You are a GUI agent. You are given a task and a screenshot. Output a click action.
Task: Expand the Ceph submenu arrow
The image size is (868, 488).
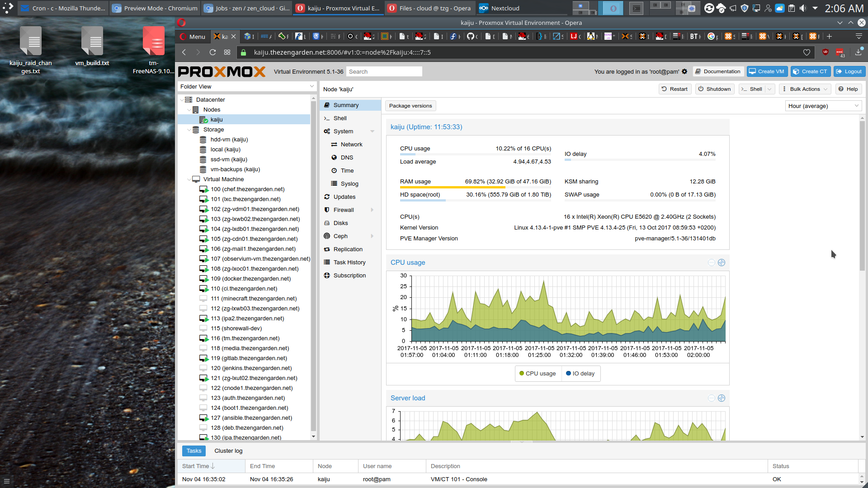click(x=373, y=236)
